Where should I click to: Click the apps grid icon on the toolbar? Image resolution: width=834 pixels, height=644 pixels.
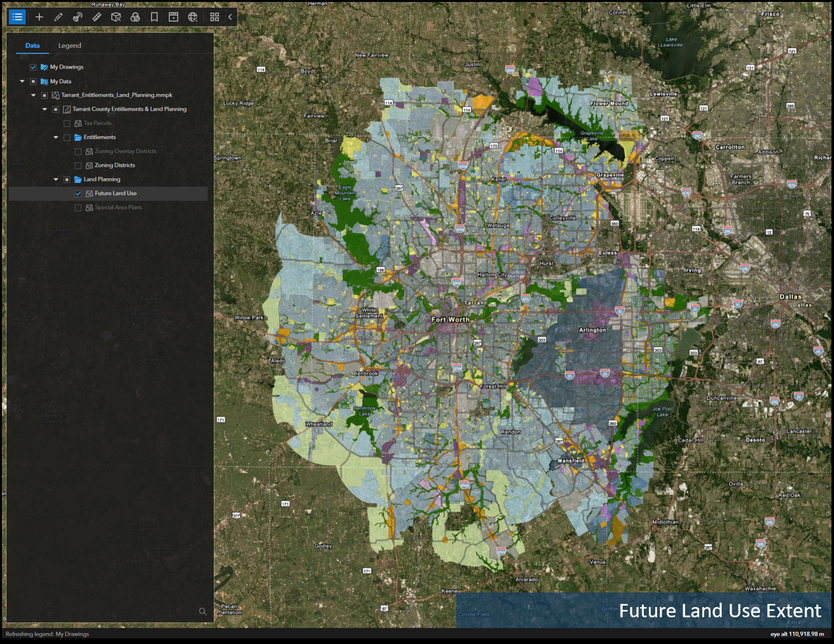pyautogui.click(x=215, y=17)
